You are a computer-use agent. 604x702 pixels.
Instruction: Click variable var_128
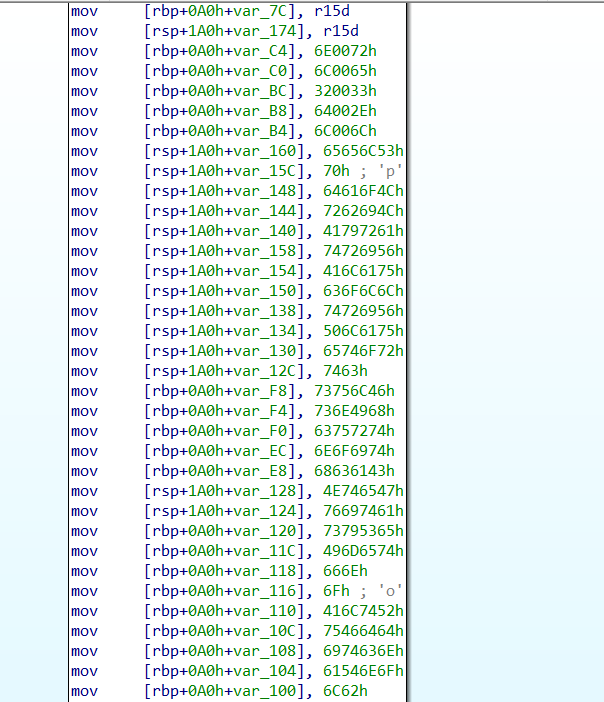pyautogui.click(x=265, y=491)
